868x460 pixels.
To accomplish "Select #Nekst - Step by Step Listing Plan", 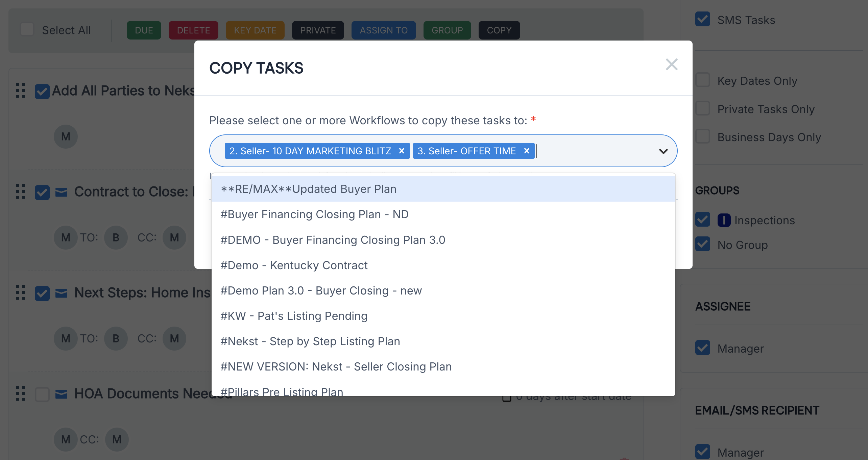I will point(310,341).
